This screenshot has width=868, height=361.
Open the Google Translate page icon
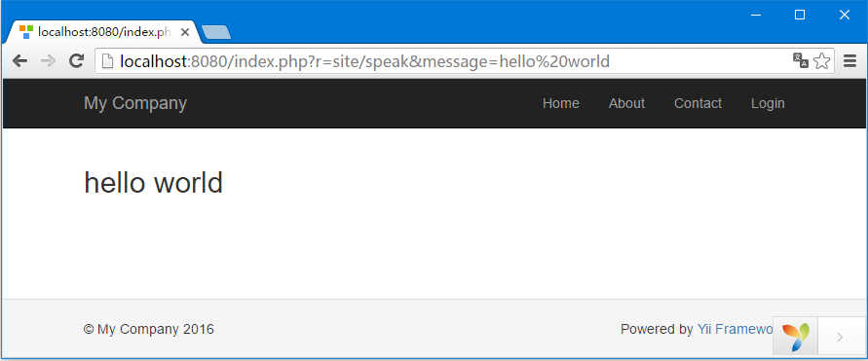pos(801,60)
